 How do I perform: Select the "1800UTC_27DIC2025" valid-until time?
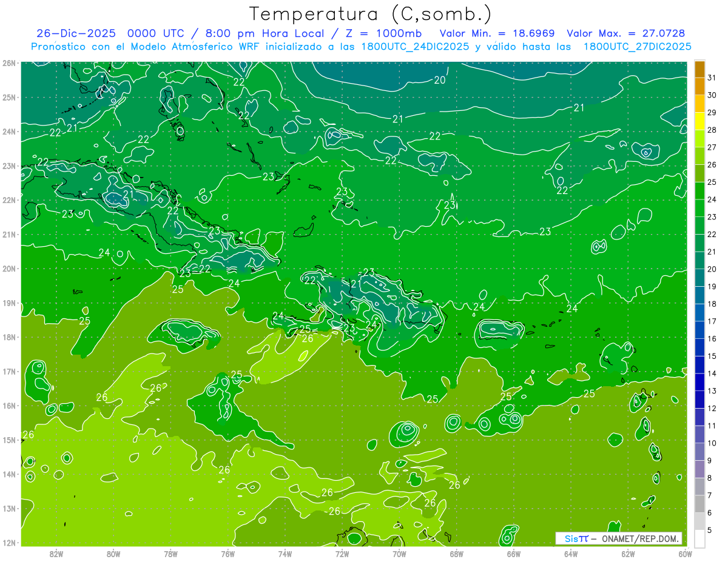638,47
